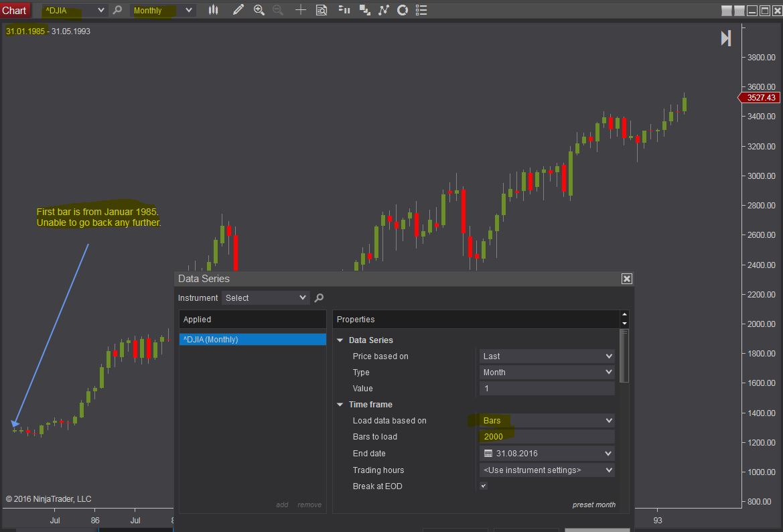Open the Properties list icon in toolbar
Image resolution: width=783 pixels, height=532 pixels.
421,10
